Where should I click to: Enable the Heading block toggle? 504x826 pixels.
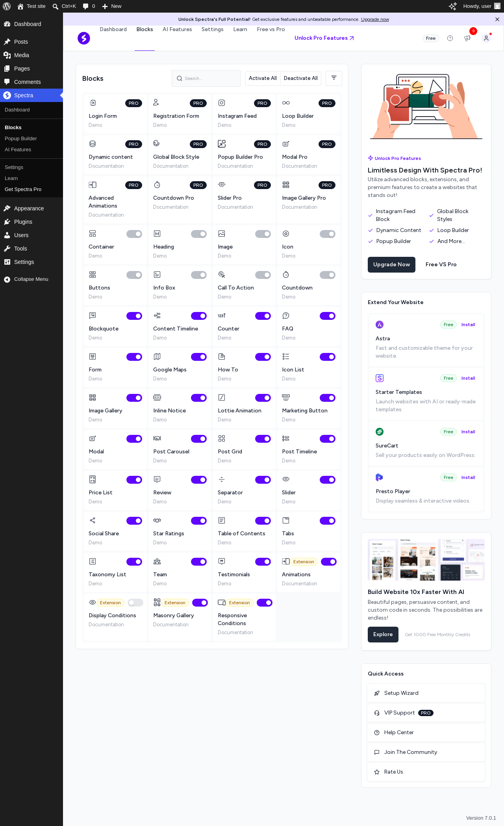(x=199, y=234)
